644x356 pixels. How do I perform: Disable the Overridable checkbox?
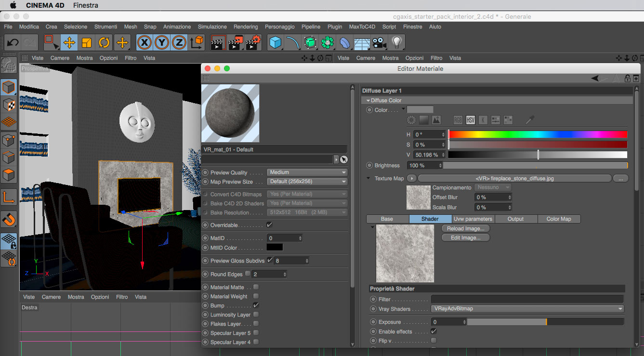[x=269, y=225]
